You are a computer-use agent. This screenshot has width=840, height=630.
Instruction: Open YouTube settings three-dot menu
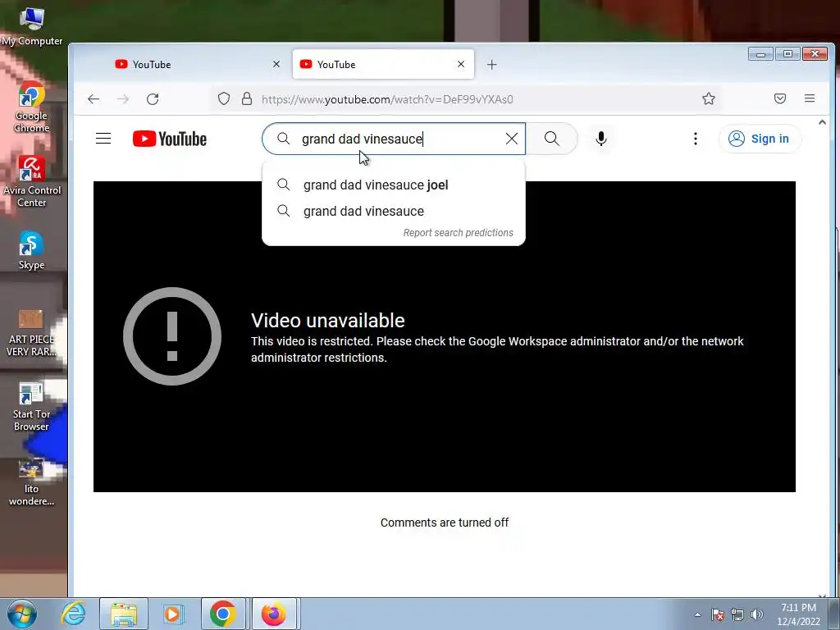click(x=696, y=139)
